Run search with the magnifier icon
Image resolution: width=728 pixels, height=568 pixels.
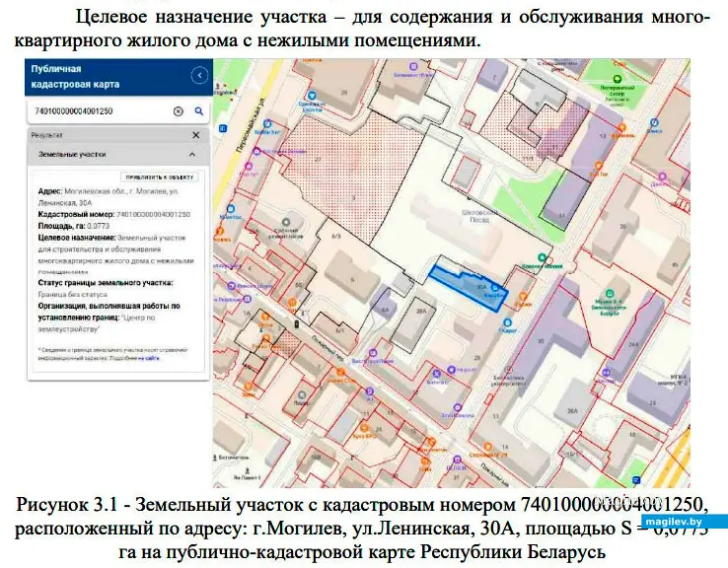point(198,111)
